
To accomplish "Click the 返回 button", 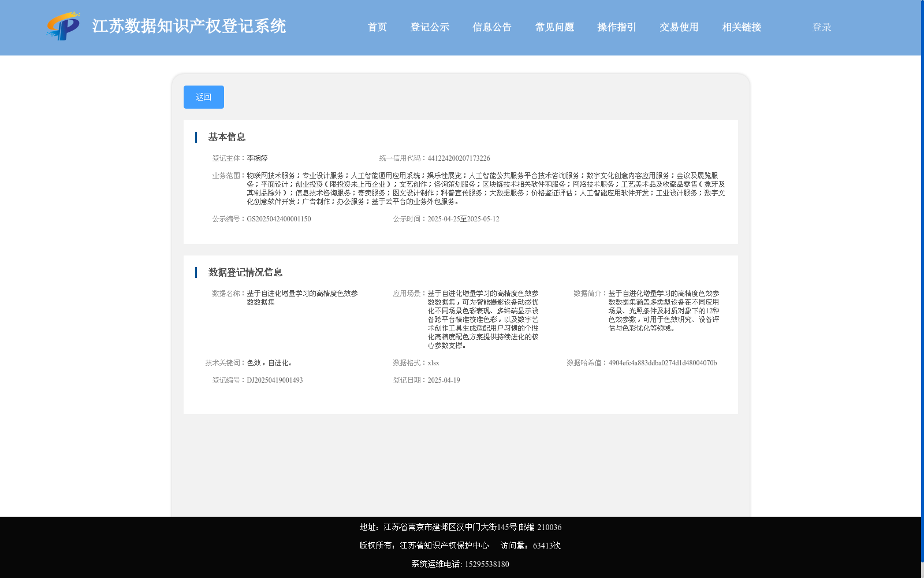I will coord(204,97).
